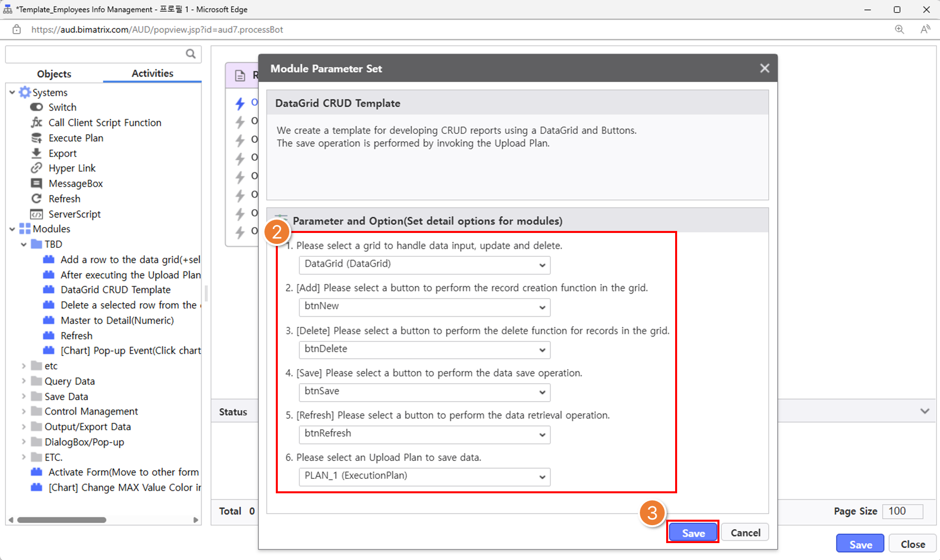This screenshot has width=940, height=560.
Task: Switch to the Objects tab
Action: tap(54, 74)
